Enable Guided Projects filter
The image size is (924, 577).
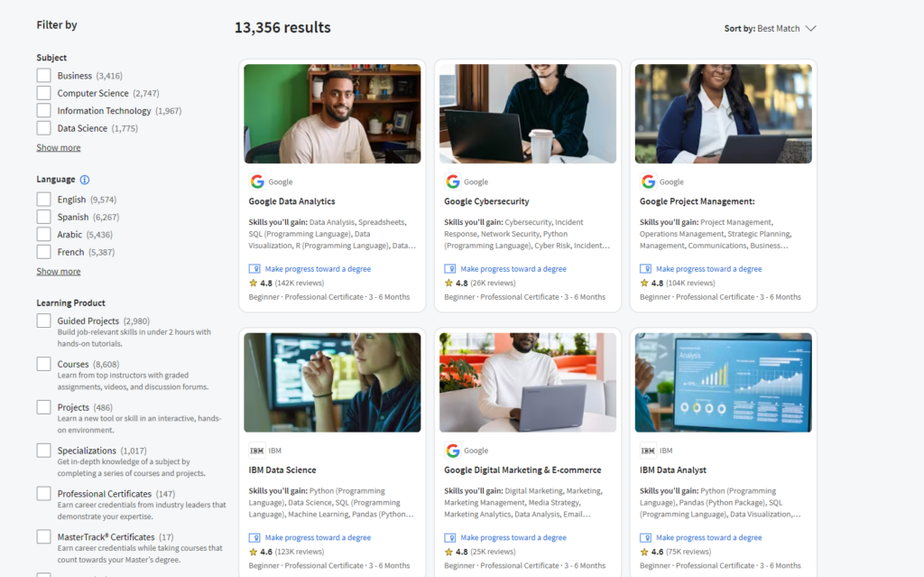[x=43, y=321]
